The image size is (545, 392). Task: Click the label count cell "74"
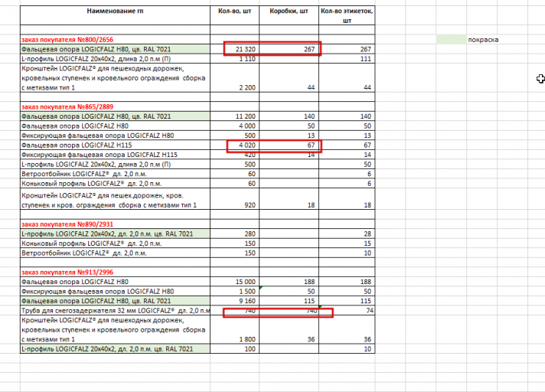[347, 310]
